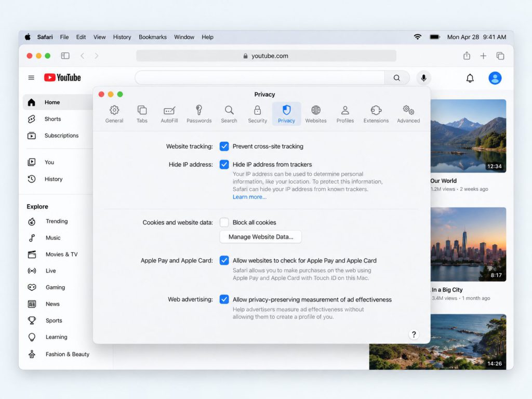Open Fashion & Beauty under Explore

pos(58,354)
